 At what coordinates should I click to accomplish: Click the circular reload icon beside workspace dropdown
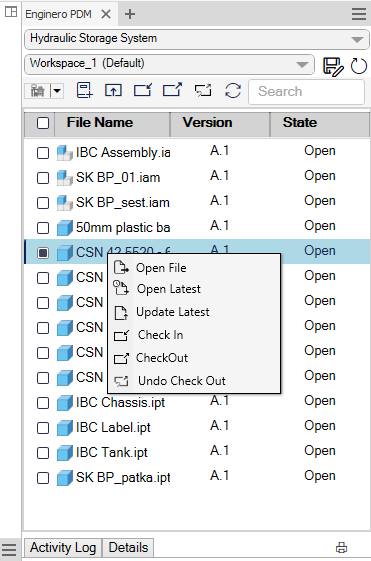pos(358,66)
